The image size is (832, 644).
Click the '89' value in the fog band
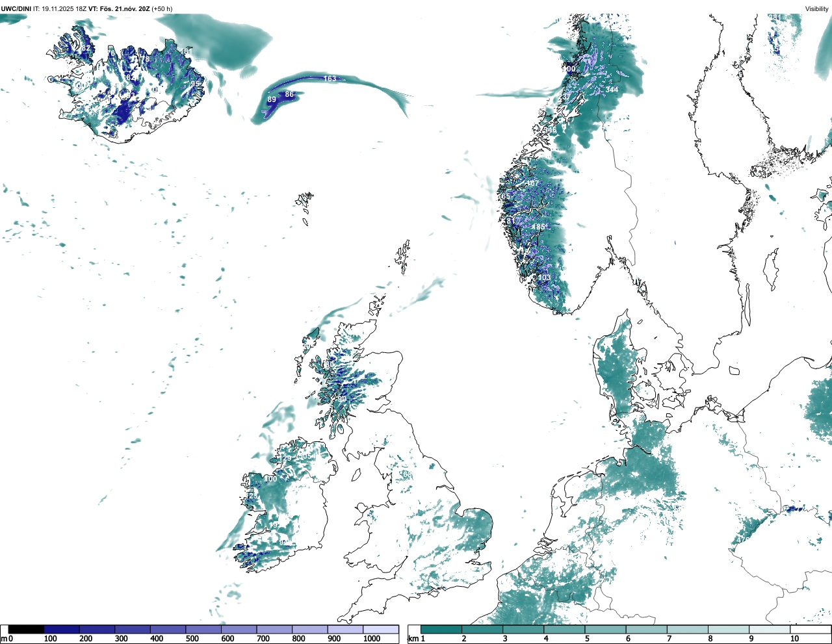(x=272, y=99)
